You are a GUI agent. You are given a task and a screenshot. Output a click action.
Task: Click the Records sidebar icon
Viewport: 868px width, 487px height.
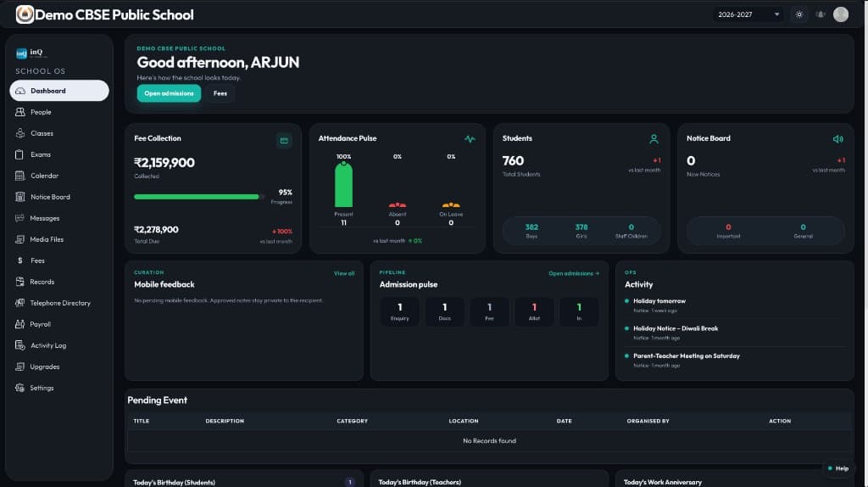(20, 282)
